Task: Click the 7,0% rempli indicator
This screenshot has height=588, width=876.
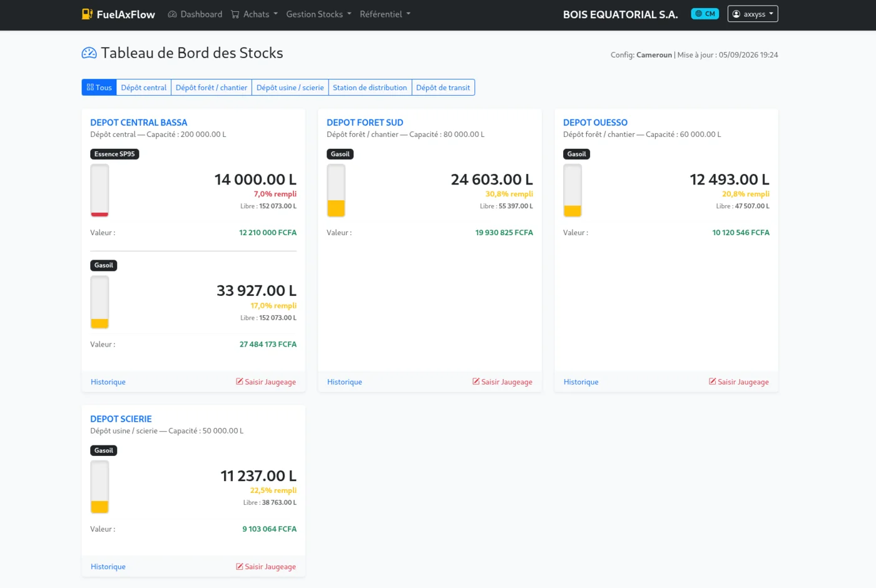Action: click(275, 194)
